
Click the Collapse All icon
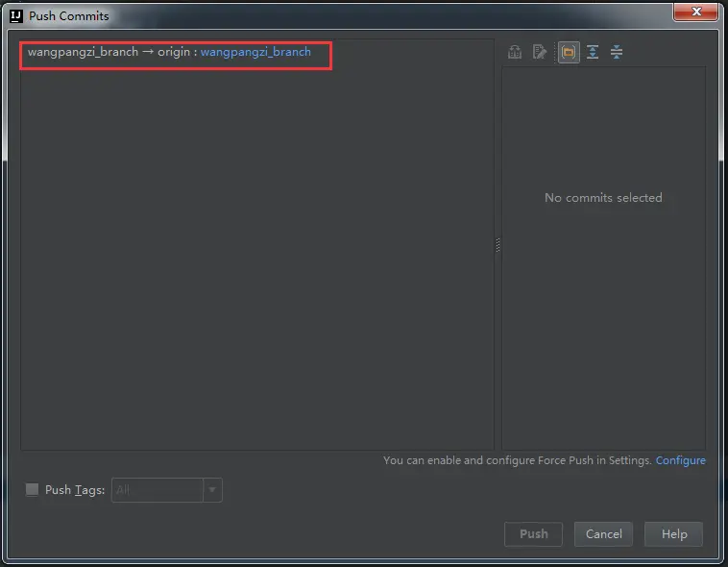coord(617,52)
